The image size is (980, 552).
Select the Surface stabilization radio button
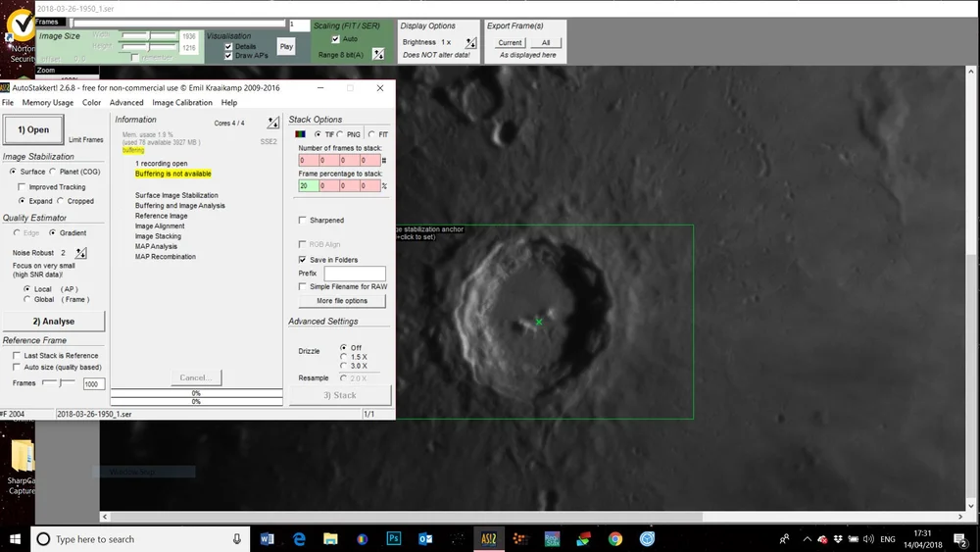pyautogui.click(x=13, y=172)
